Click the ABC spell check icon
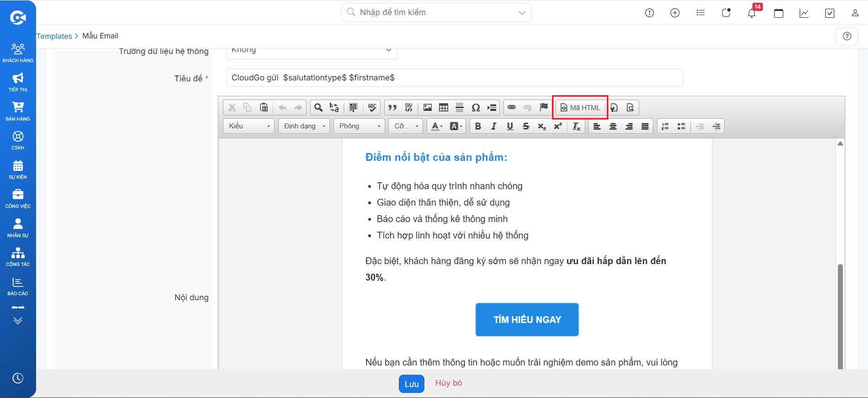 [372, 107]
